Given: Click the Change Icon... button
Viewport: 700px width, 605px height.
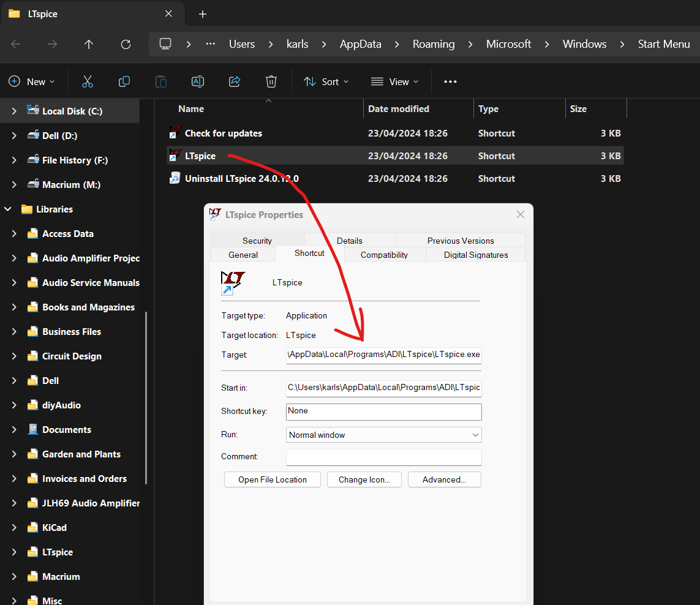Looking at the screenshot, I should point(364,479).
